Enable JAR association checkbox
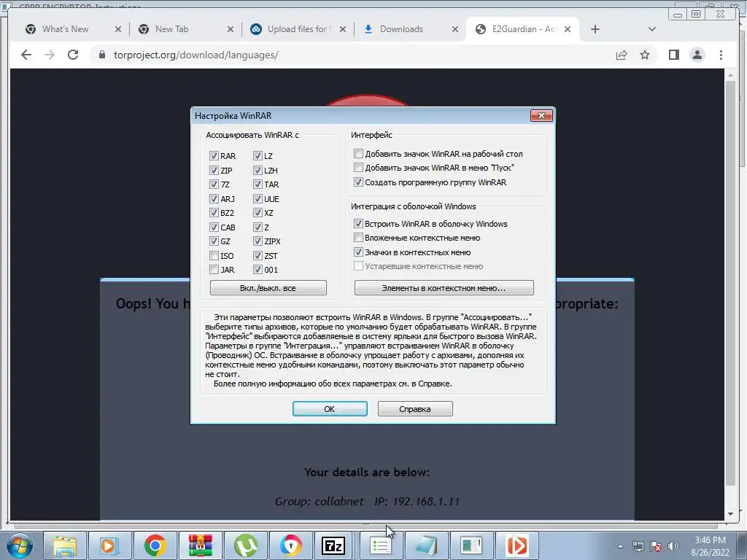The image size is (747, 560). (x=214, y=270)
